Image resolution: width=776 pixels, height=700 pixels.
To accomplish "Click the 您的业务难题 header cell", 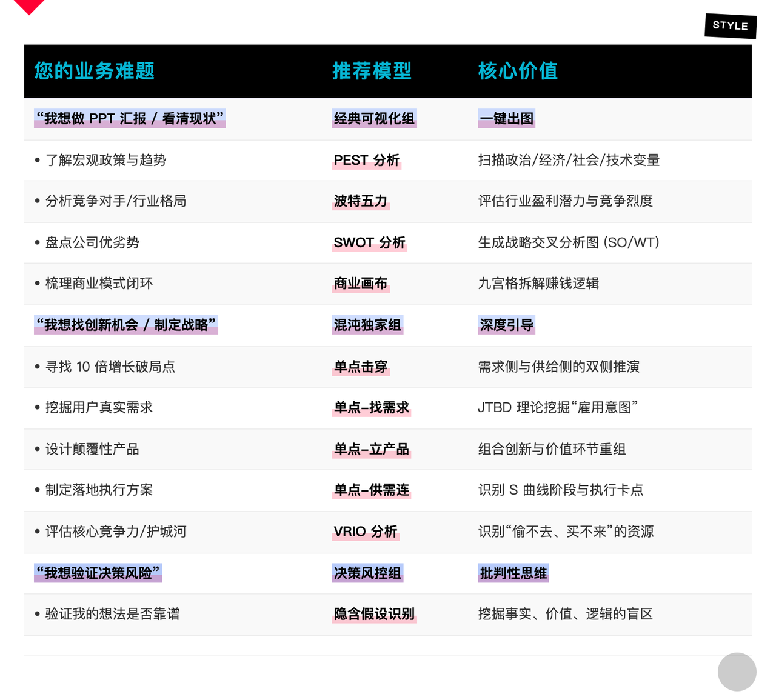I will coord(94,71).
